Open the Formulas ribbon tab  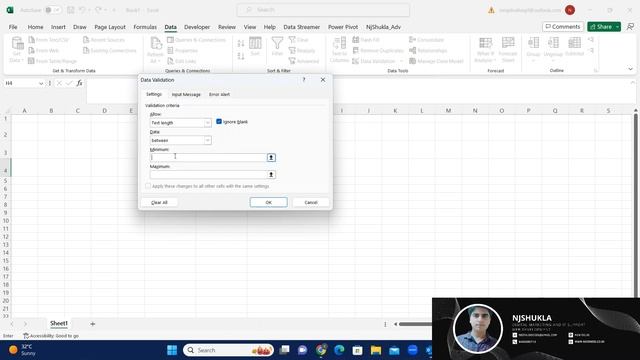[x=145, y=27]
